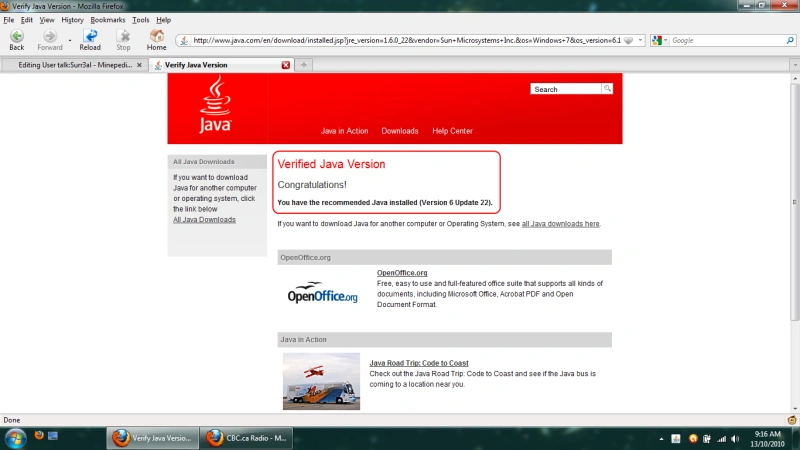800x450 pixels.
Task: Click the scrollbar up arrow
Action: click(794, 78)
